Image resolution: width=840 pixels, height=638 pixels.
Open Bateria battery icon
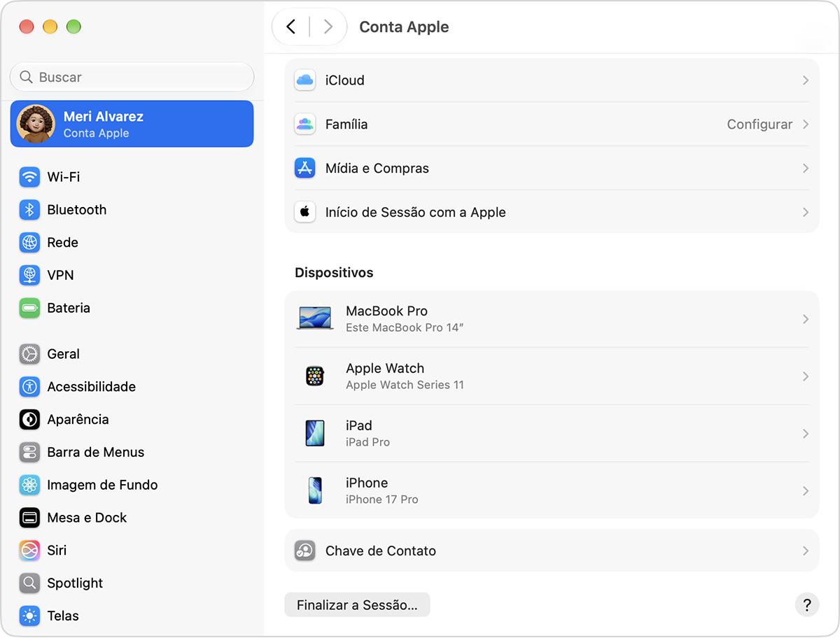tap(29, 308)
